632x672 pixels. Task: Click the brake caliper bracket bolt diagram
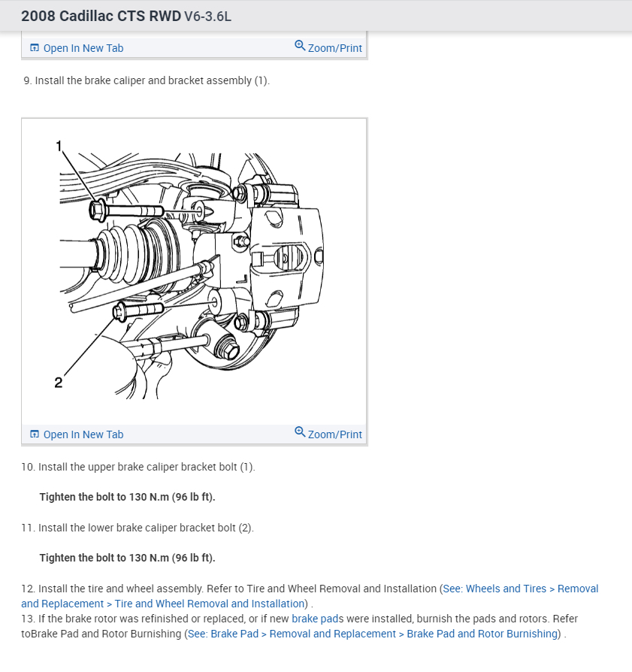pyautogui.click(x=194, y=271)
